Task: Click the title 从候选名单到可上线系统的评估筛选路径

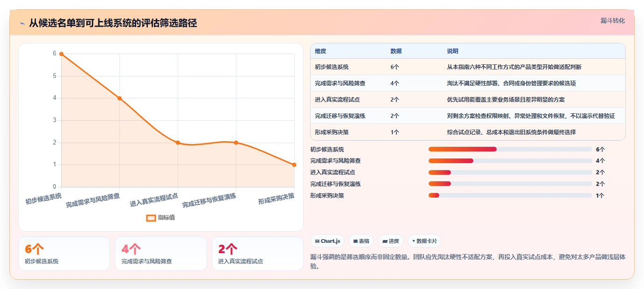Action: [x=113, y=23]
